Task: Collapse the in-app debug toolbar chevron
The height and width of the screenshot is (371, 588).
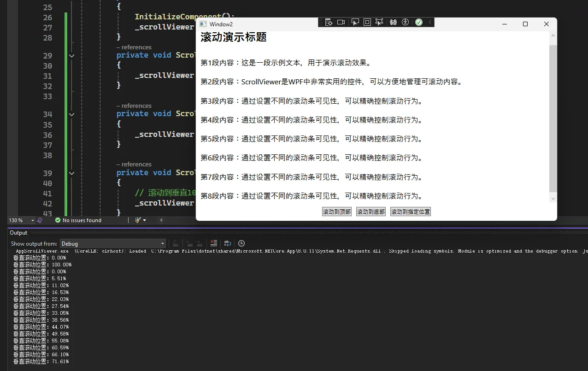Action: 430,22
